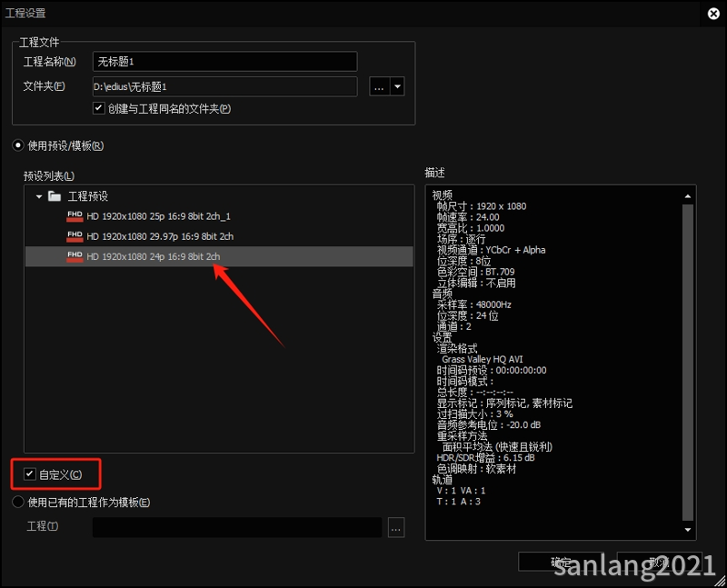Select preset HD 1920x1080 24p

pyautogui.click(x=219, y=256)
